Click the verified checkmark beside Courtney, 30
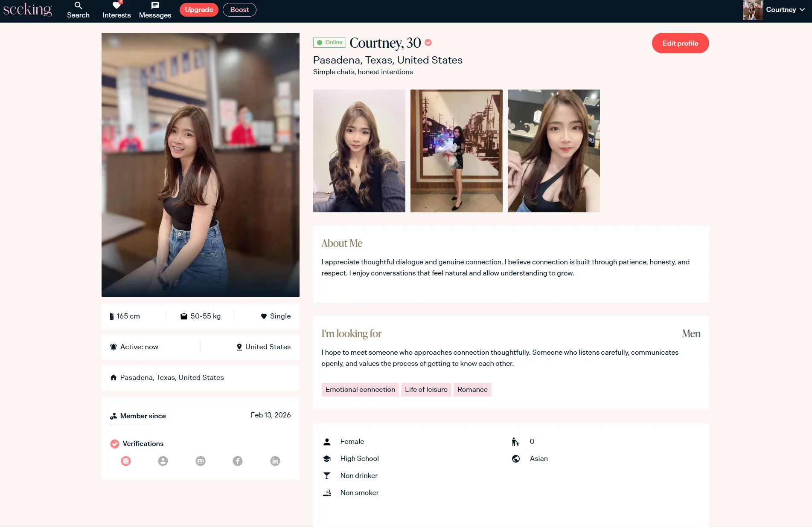The width and height of the screenshot is (812, 527). pos(428,43)
